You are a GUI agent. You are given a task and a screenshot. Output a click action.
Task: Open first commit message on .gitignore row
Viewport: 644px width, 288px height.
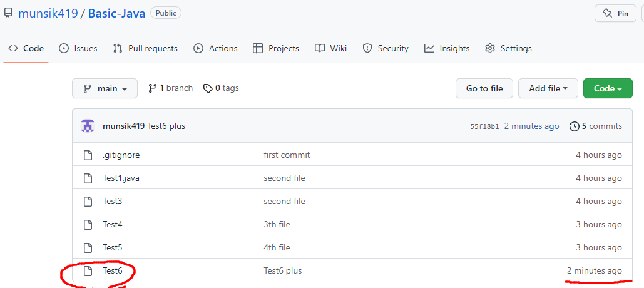pyautogui.click(x=287, y=155)
